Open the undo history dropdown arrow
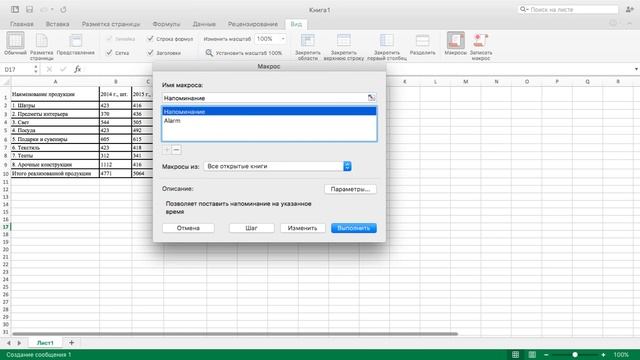Image resolution: width=640 pixels, height=360 pixels. 52,9
